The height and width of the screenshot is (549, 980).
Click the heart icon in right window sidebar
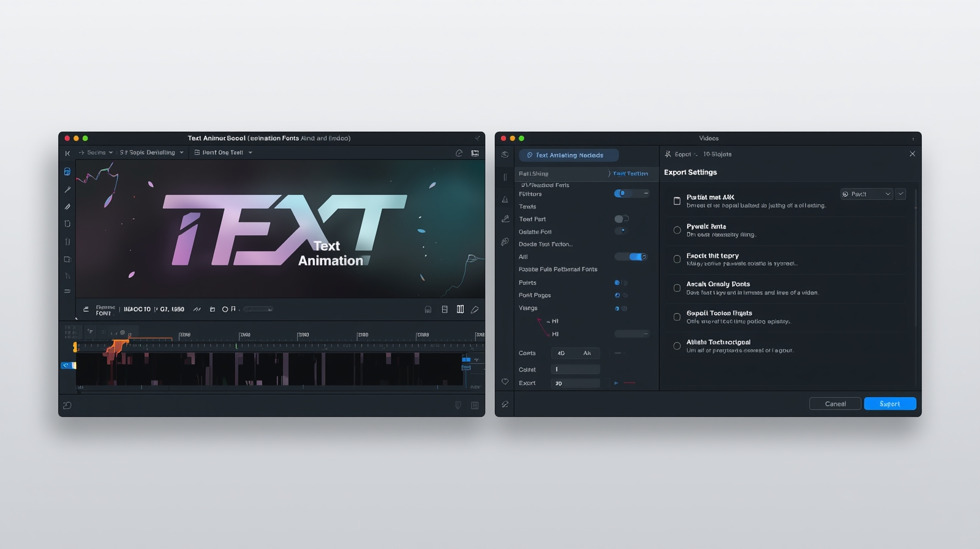(x=505, y=382)
